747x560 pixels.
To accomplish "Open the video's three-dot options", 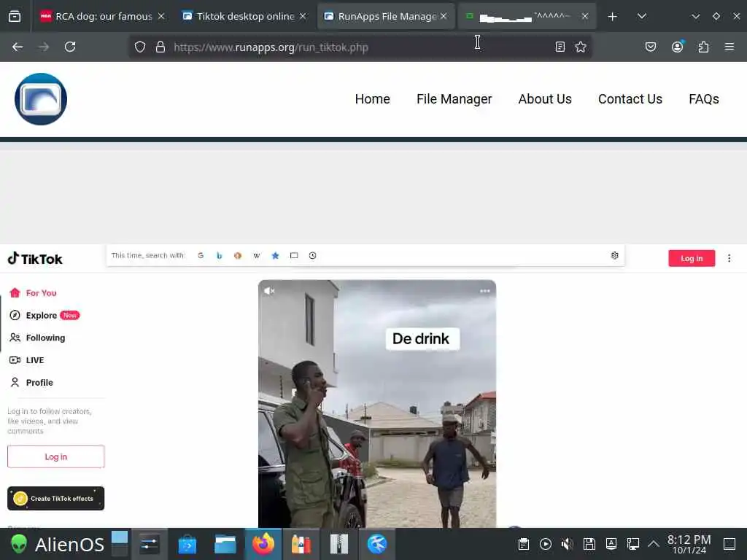I will tap(485, 291).
